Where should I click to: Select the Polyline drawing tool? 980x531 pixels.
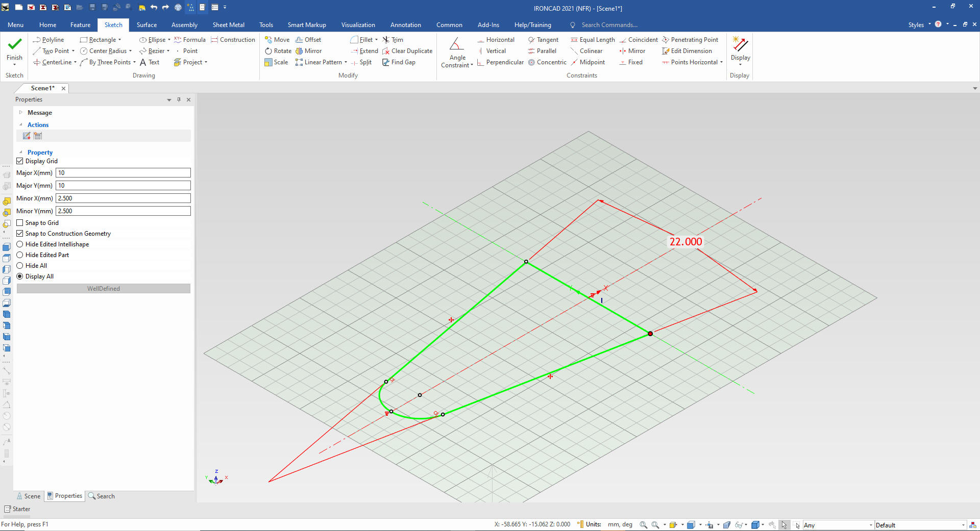[48, 40]
